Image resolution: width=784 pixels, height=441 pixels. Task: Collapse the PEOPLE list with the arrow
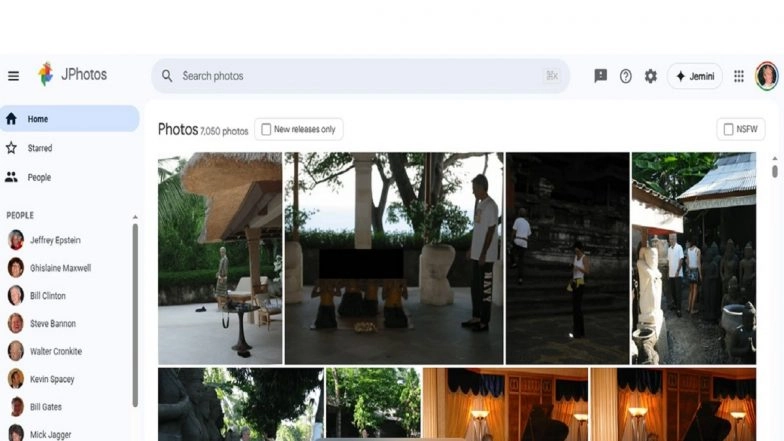tap(135, 217)
